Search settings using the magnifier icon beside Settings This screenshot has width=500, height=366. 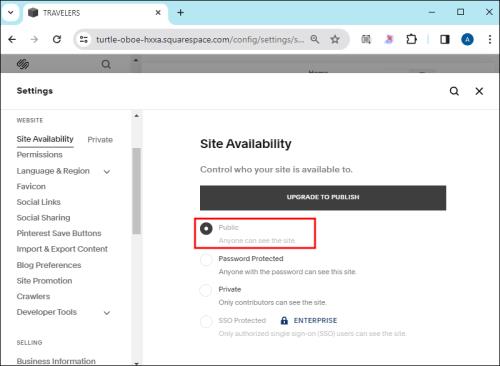(x=454, y=91)
